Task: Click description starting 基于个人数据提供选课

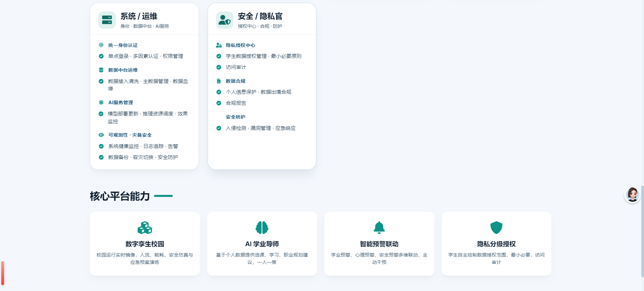Action: coord(262,259)
